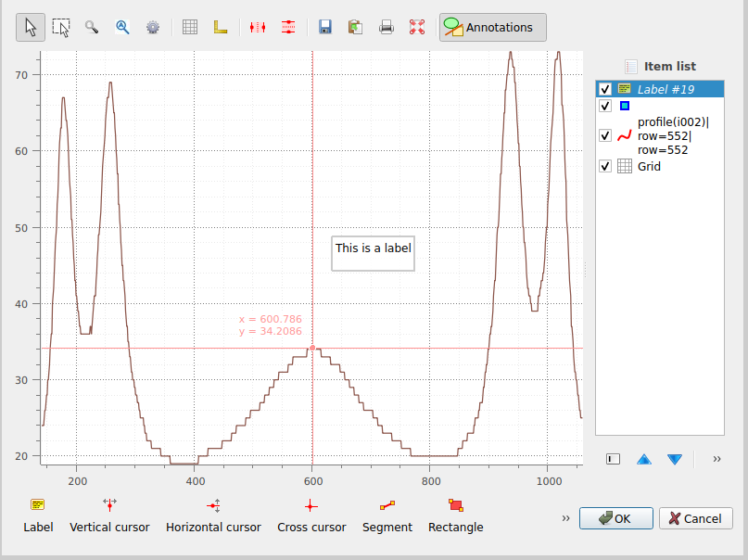
Task: Move selected item up with blue arrow
Action: point(644,459)
